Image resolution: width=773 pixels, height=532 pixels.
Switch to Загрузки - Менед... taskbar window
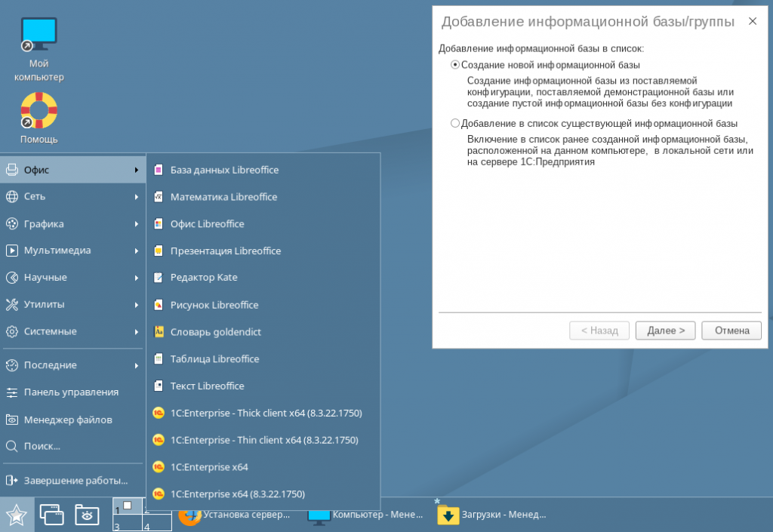coord(492,515)
